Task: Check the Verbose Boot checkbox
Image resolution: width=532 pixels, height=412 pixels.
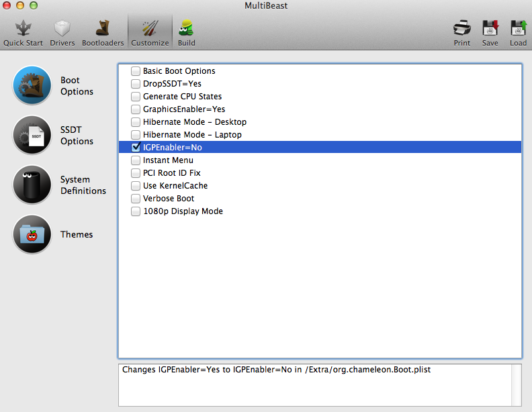Action: pyautogui.click(x=136, y=199)
